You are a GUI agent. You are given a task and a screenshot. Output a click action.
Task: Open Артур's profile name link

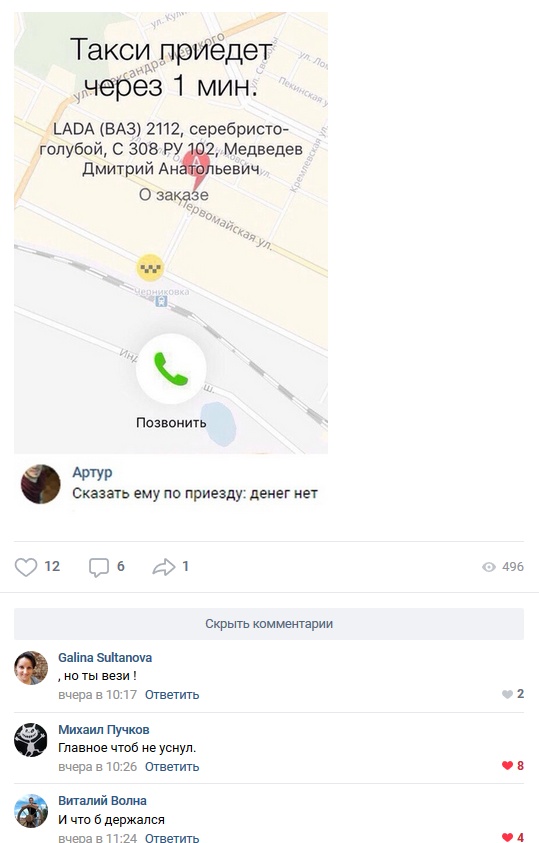tap(92, 472)
